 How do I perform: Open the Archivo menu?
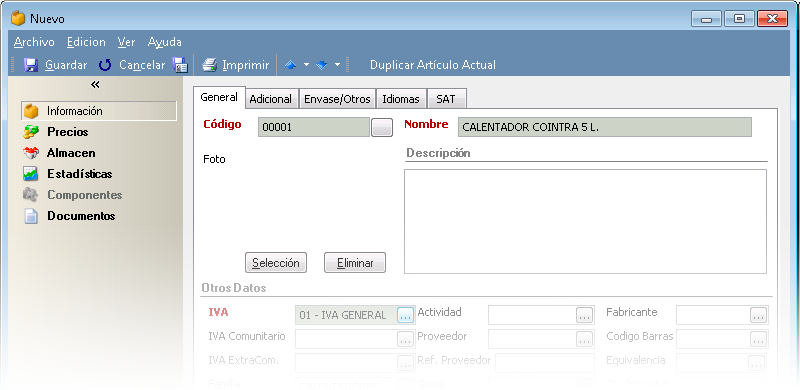click(x=34, y=42)
